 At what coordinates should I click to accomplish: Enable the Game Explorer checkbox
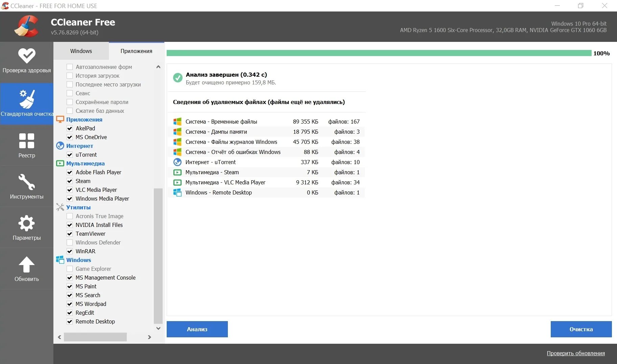tap(70, 269)
